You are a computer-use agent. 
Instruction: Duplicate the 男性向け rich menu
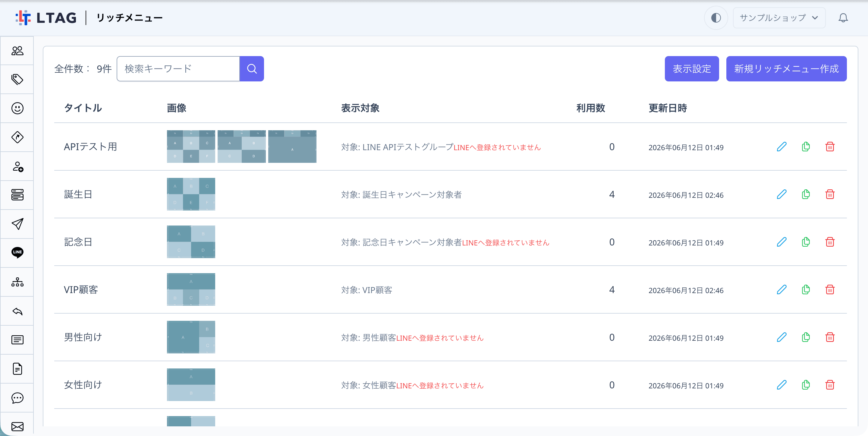click(x=806, y=337)
